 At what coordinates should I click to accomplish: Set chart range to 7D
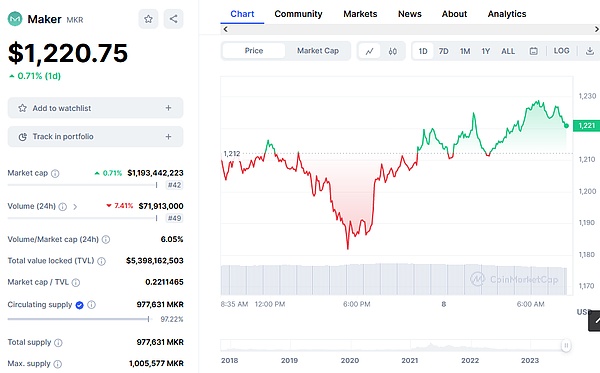[x=443, y=51]
